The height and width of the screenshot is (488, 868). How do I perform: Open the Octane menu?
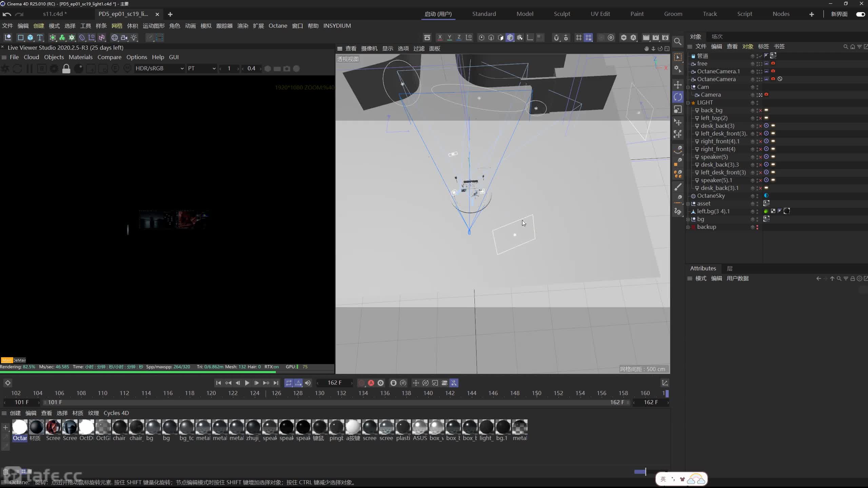pyautogui.click(x=278, y=26)
